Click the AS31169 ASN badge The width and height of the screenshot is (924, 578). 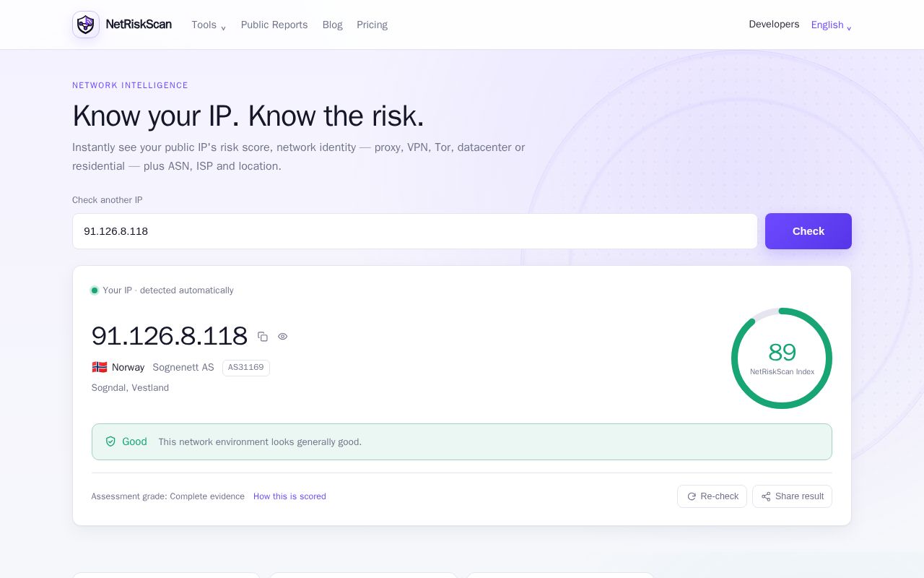point(246,368)
